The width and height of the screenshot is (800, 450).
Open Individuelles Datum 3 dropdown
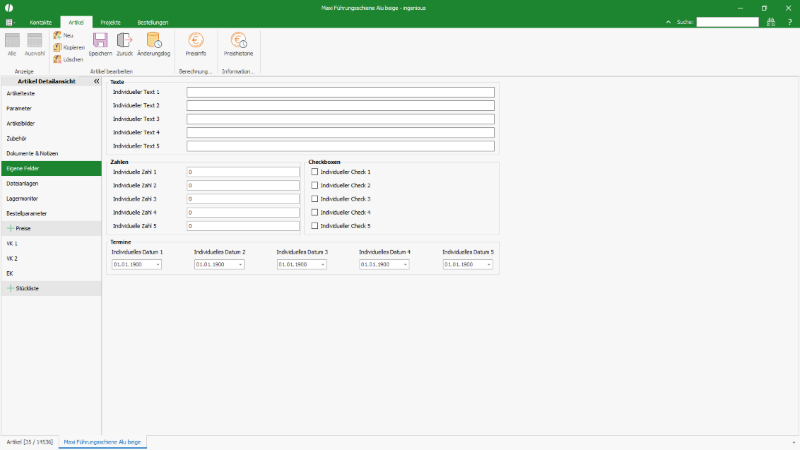pyautogui.click(x=322, y=264)
